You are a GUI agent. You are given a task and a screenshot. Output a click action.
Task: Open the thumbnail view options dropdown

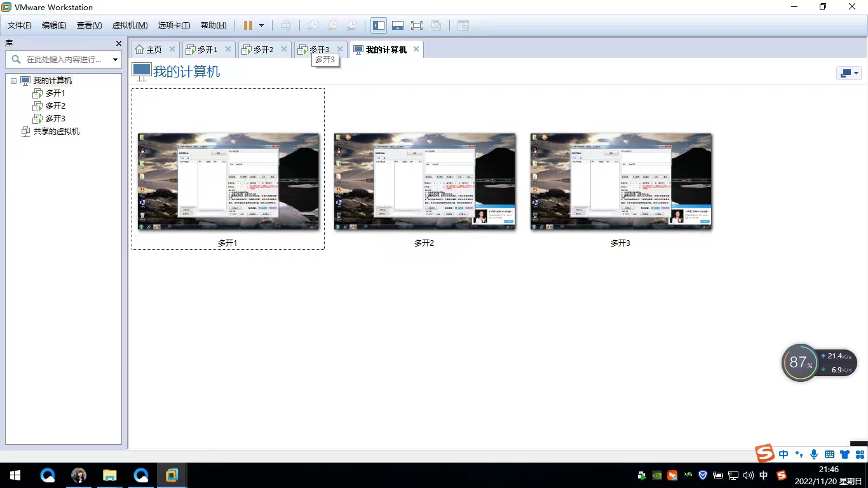pos(849,73)
